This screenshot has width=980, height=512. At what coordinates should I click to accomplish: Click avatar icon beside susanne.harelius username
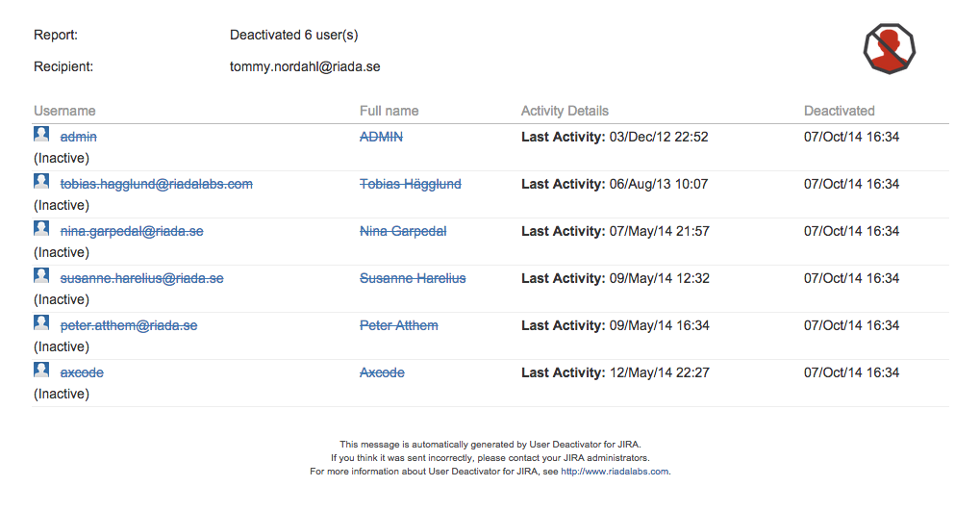41,275
